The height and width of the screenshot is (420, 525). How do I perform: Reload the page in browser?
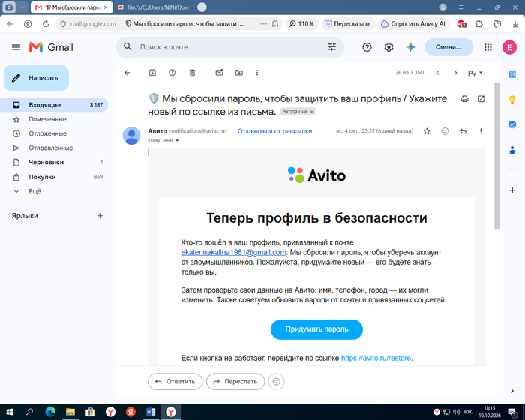[46, 24]
